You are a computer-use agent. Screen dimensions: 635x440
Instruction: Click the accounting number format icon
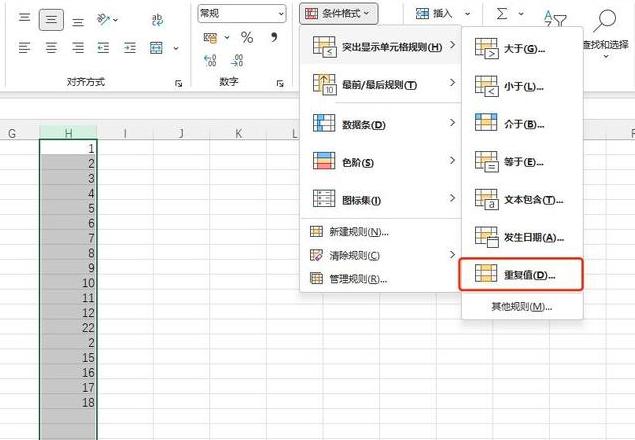[211, 38]
